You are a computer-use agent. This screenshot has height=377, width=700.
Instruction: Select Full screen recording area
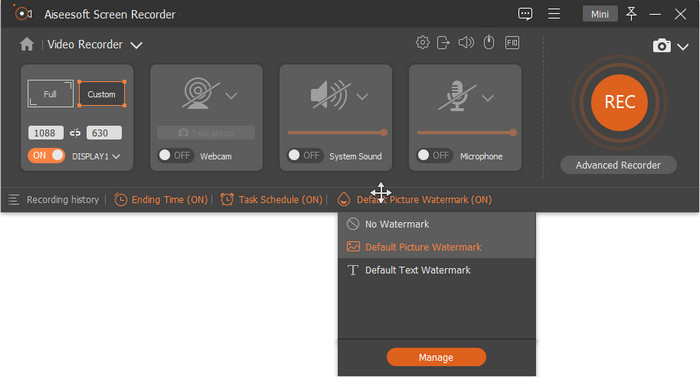click(x=50, y=94)
